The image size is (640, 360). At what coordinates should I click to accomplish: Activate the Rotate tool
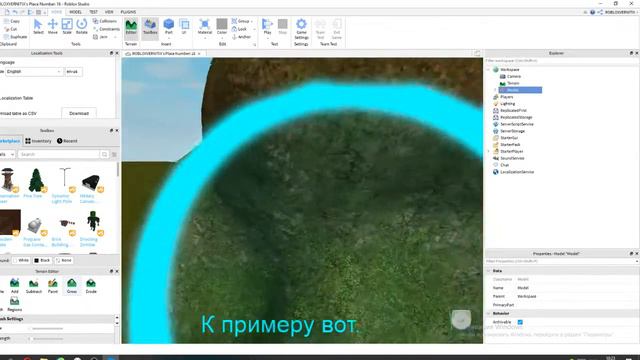point(82,27)
